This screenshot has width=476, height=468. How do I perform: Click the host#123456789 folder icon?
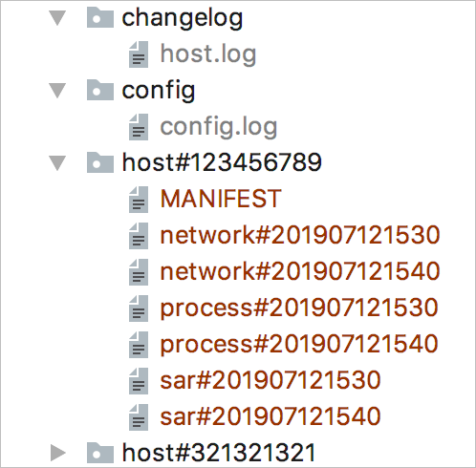pos(100,162)
